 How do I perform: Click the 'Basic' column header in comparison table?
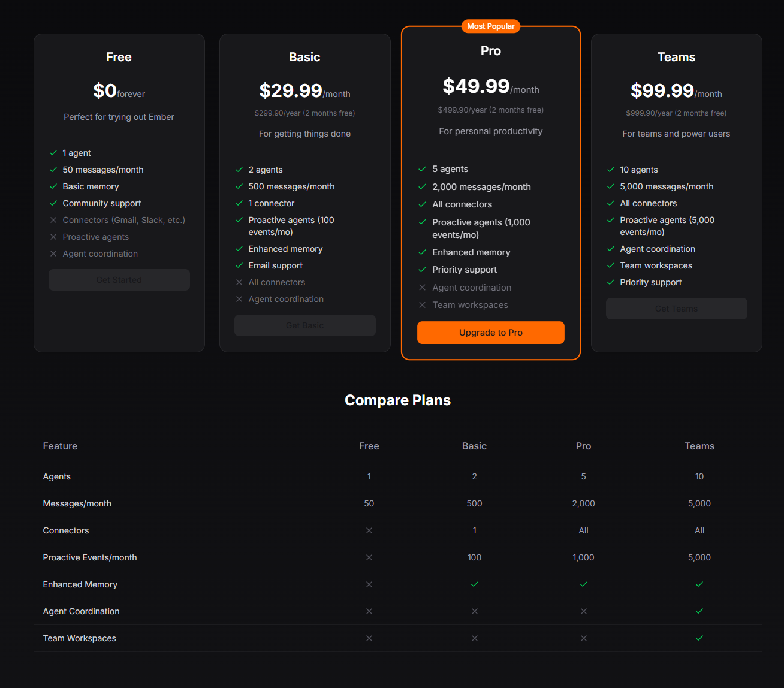tap(474, 446)
